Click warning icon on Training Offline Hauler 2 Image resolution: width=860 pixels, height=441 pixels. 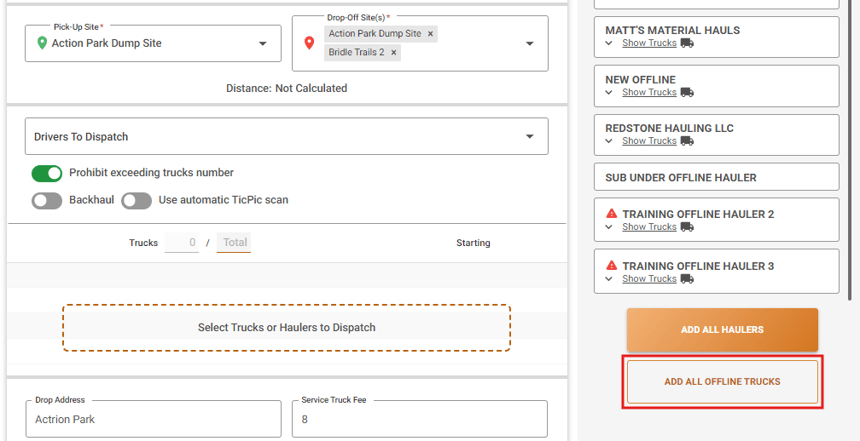pyautogui.click(x=612, y=213)
